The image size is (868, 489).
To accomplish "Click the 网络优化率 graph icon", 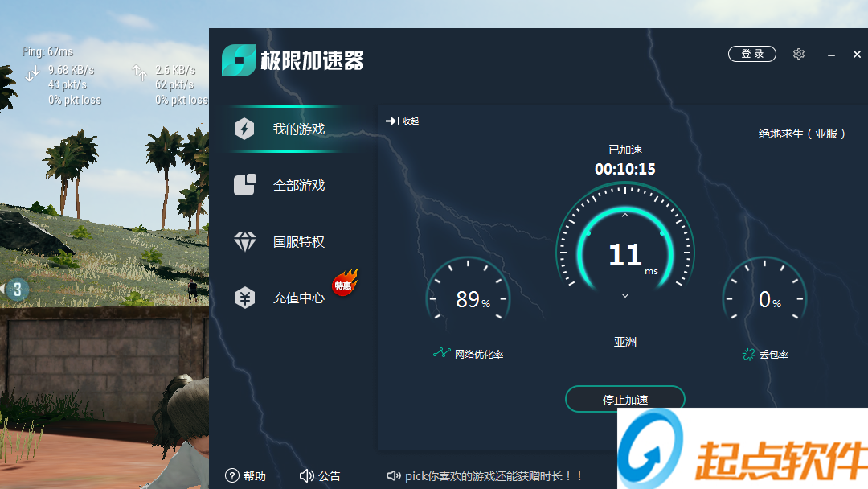I will [442, 353].
